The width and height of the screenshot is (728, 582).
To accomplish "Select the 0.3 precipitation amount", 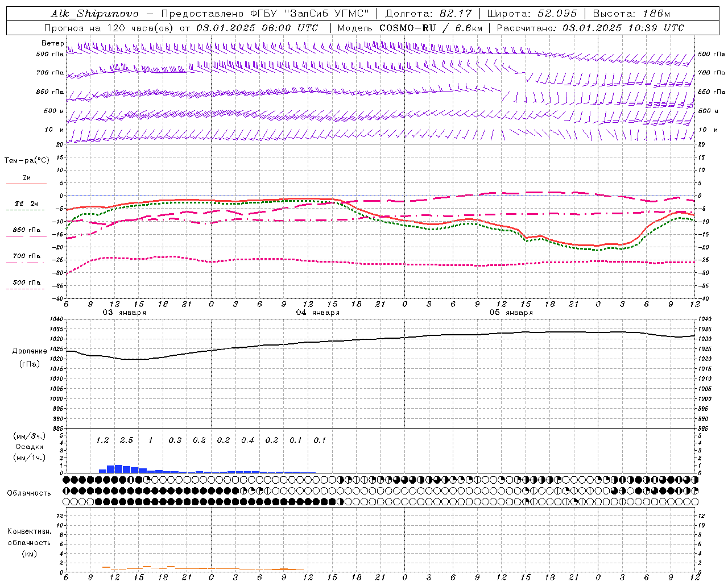I will (x=175, y=440).
